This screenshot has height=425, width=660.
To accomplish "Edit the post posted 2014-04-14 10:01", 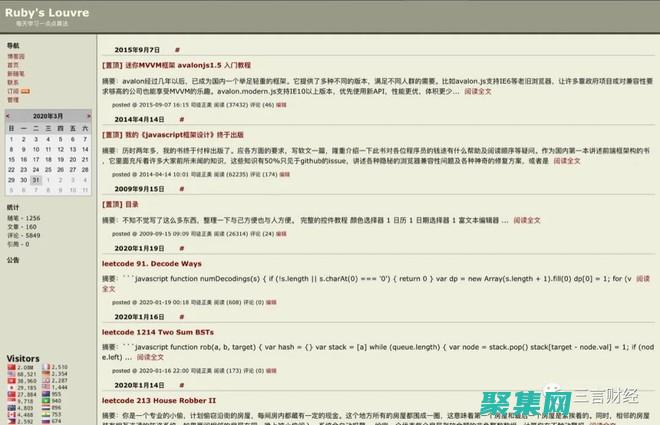I will [285, 174].
